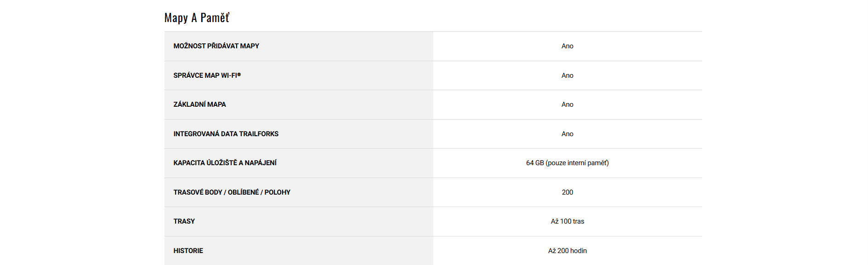Click the Ano value for Správce map Wi-Fi

click(x=567, y=75)
